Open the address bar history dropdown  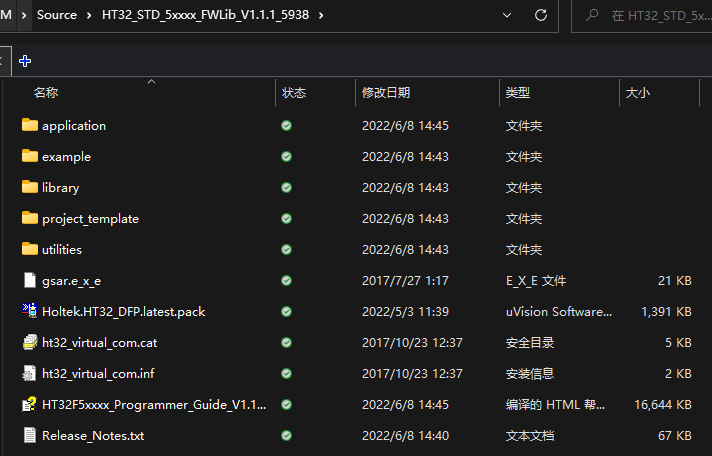tap(507, 15)
